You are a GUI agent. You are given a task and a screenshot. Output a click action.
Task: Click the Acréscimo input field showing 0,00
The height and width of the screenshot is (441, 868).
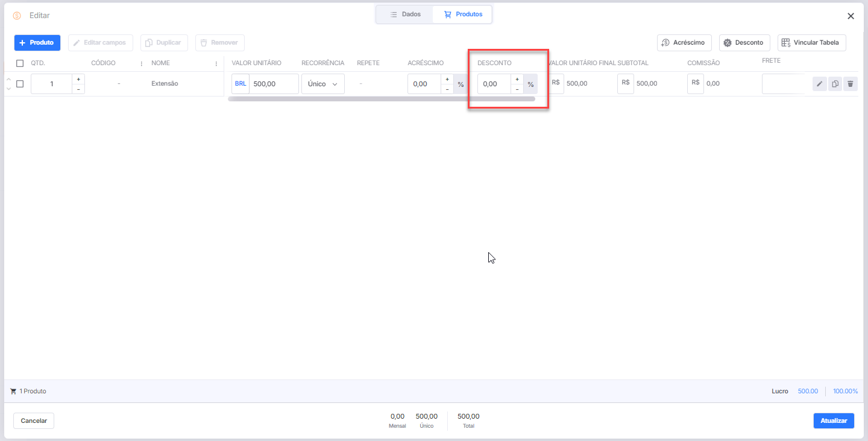point(424,84)
